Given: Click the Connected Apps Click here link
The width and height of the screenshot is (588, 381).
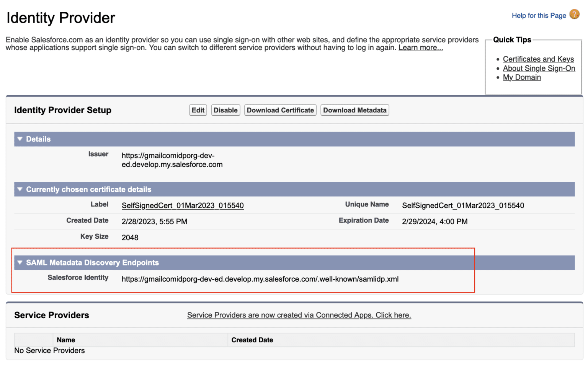Looking at the screenshot, I should pos(299,315).
